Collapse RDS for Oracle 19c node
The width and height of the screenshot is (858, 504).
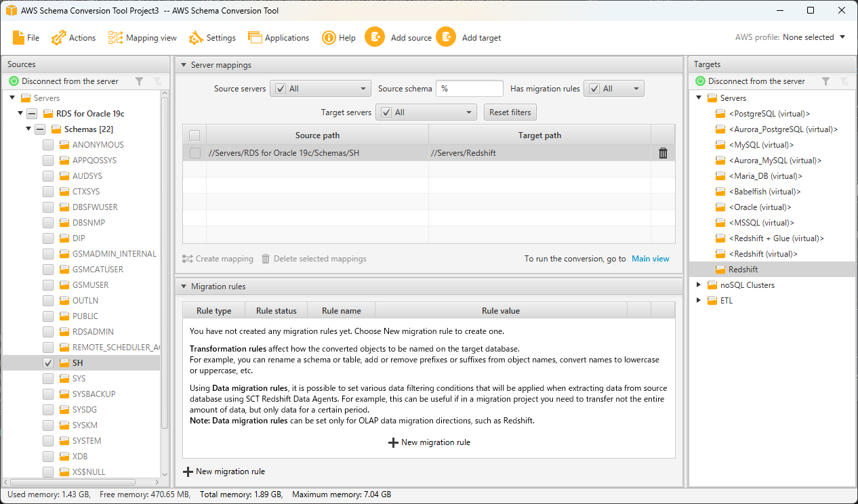(21, 114)
